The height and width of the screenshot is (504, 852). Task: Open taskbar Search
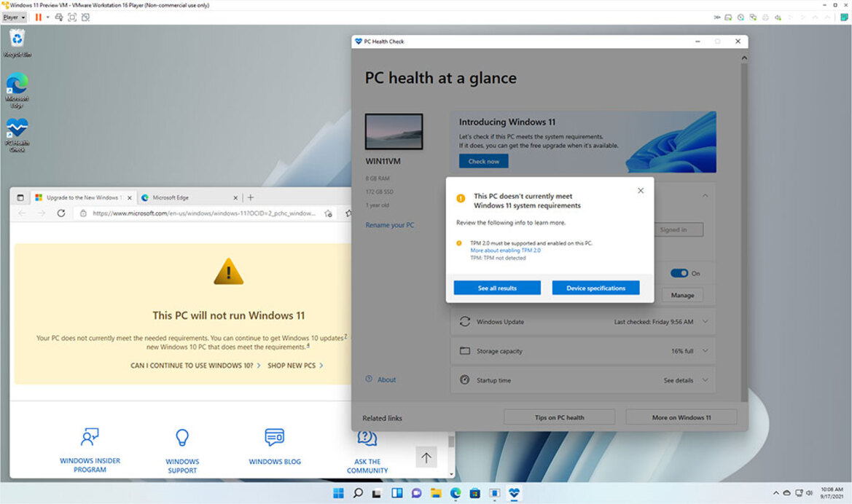tap(358, 493)
